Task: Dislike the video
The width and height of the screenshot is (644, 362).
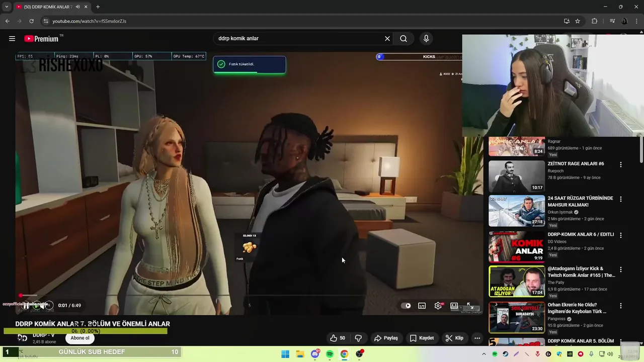Action: click(358, 338)
